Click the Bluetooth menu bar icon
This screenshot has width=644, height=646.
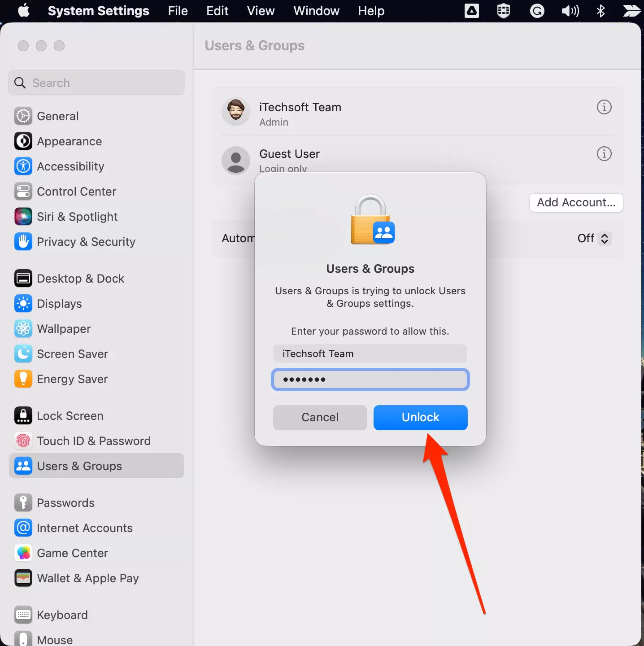click(600, 11)
